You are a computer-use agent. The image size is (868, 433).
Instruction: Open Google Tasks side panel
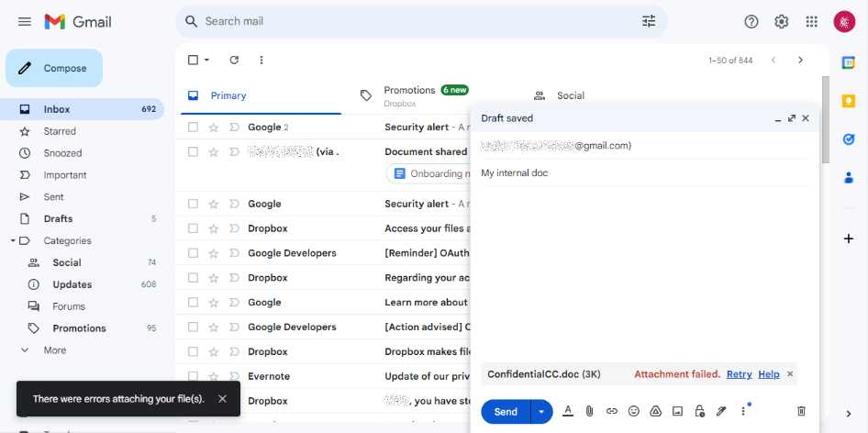tap(848, 139)
